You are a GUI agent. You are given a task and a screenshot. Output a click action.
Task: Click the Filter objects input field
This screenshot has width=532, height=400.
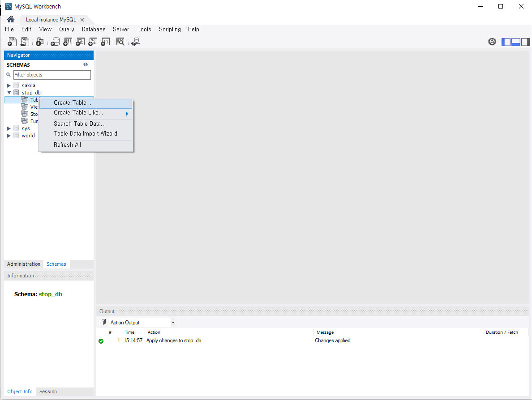pos(52,75)
